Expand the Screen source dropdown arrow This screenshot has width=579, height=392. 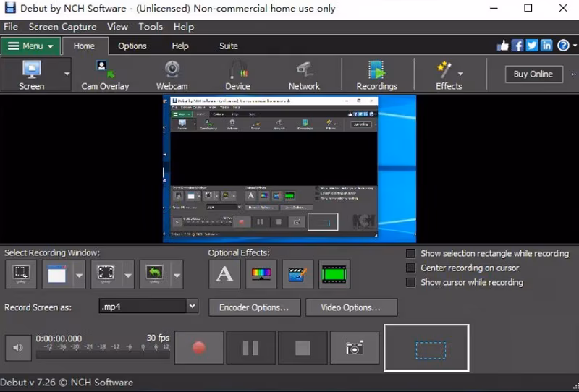(67, 74)
